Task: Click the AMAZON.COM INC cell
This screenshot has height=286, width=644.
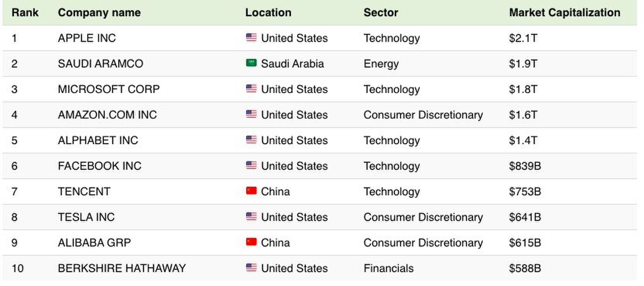Action: pos(107,115)
